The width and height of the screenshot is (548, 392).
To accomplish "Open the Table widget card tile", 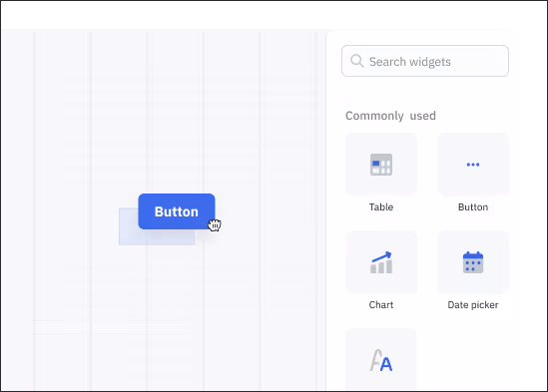I will click(381, 165).
